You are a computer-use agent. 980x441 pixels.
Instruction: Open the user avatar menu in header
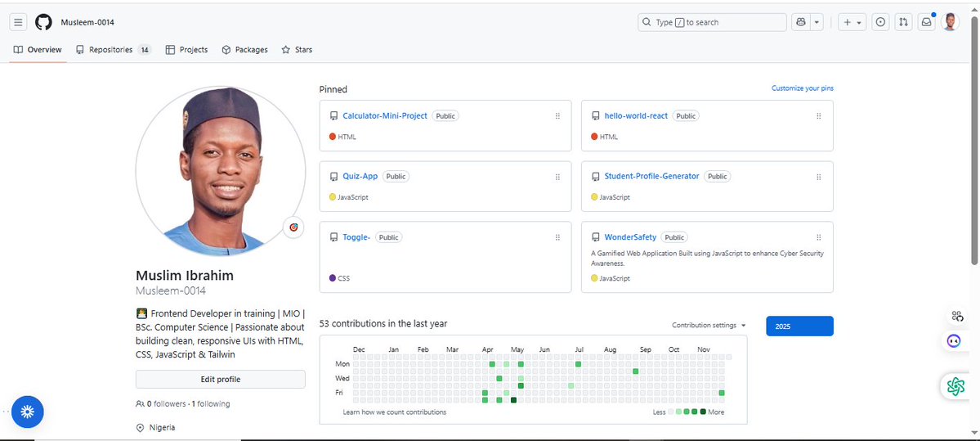coord(950,22)
